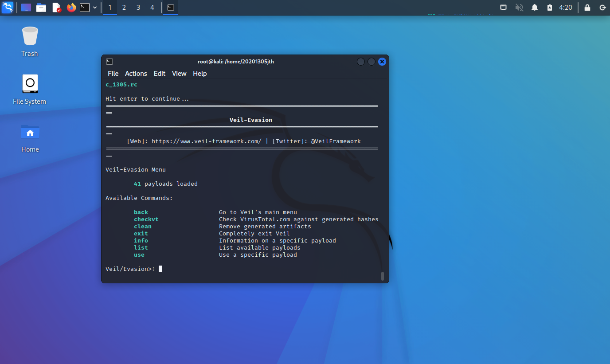The height and width of the screenshot is (364, 610).
Task: Open the Kali applications menu
Action: (8, 8)
